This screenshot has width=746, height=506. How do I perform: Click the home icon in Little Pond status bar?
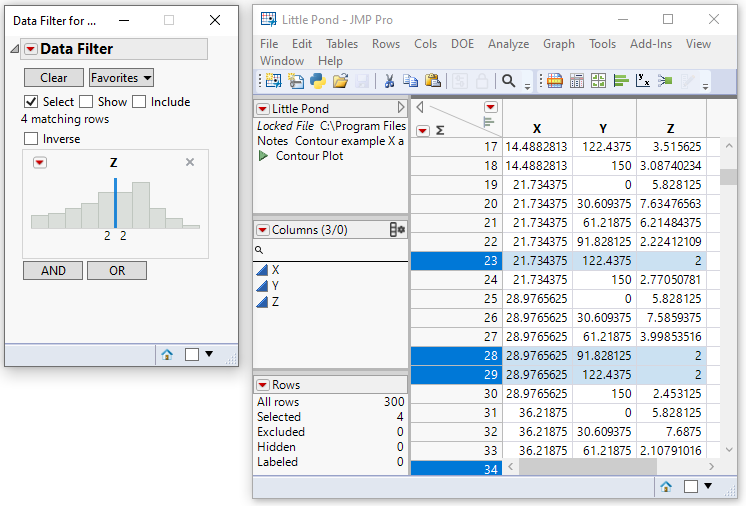[666, 486]
